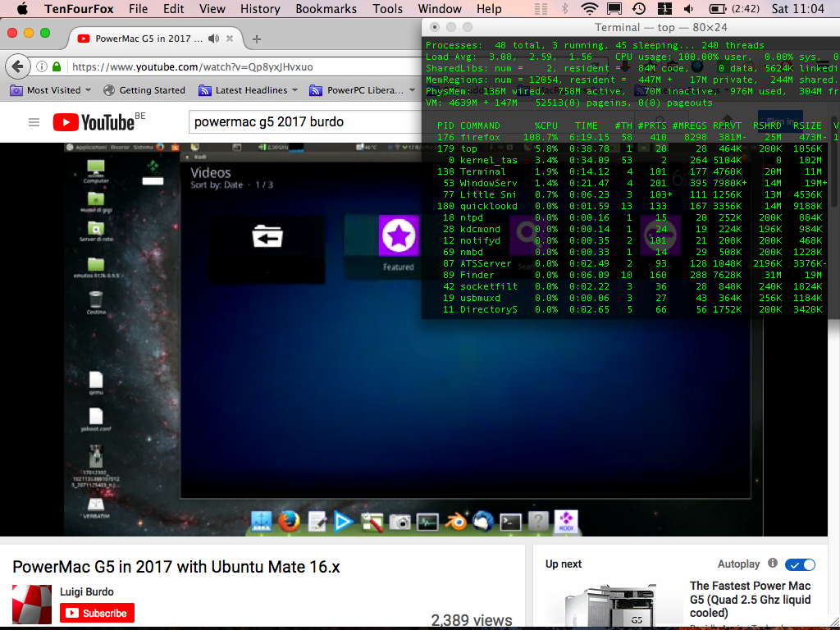Click the Wi-Fi status icon
This screenshot has width=840, height=630.
click(589, 8)
